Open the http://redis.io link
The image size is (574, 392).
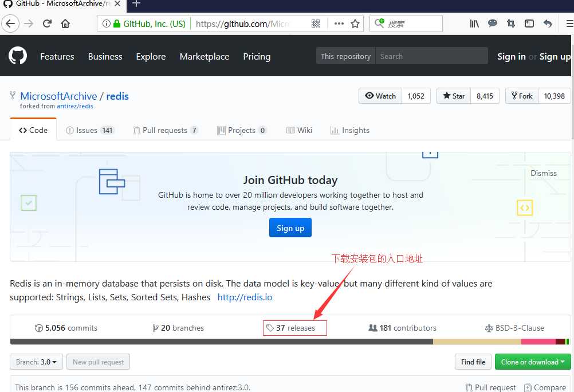(x=245, y=297)
